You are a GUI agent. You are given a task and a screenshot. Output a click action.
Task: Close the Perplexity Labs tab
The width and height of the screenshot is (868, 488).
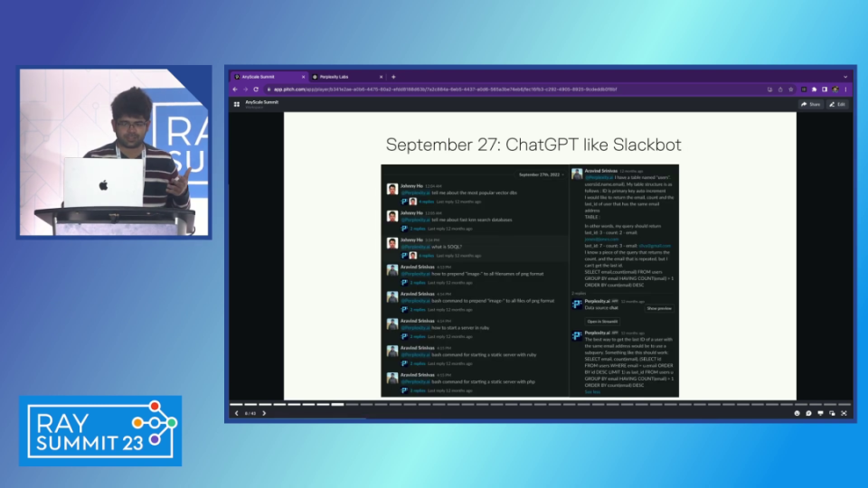[381, 77]
